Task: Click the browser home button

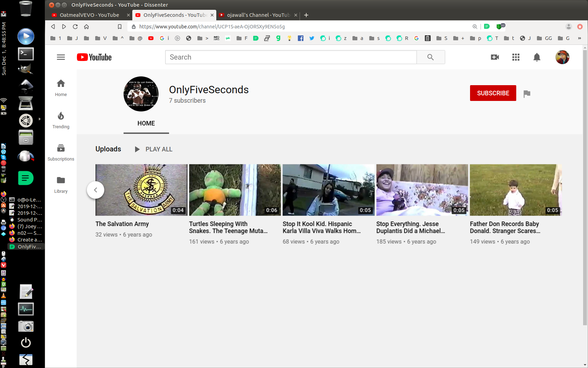Action: [x=86, y=27]
